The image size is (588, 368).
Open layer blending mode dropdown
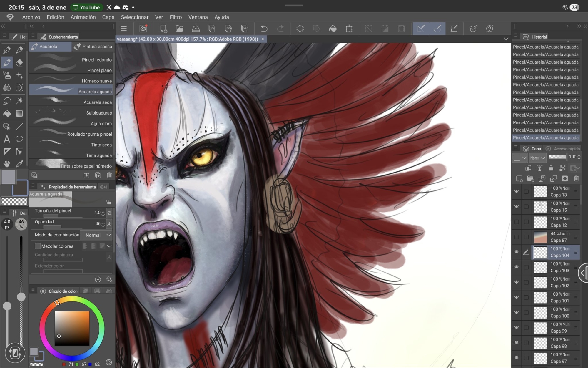(x=537, y=158)
